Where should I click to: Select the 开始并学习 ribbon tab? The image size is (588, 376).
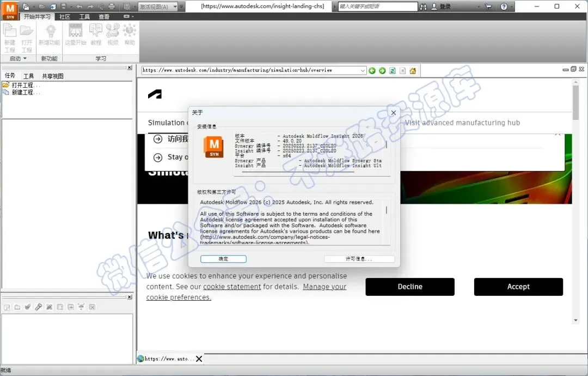pyautogui.click(x=37, y=16)
